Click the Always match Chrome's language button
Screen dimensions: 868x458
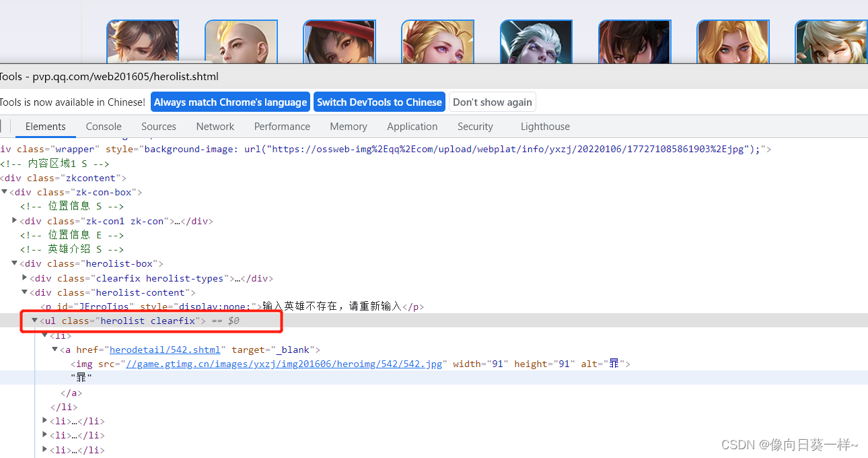(x=230, y=102)
